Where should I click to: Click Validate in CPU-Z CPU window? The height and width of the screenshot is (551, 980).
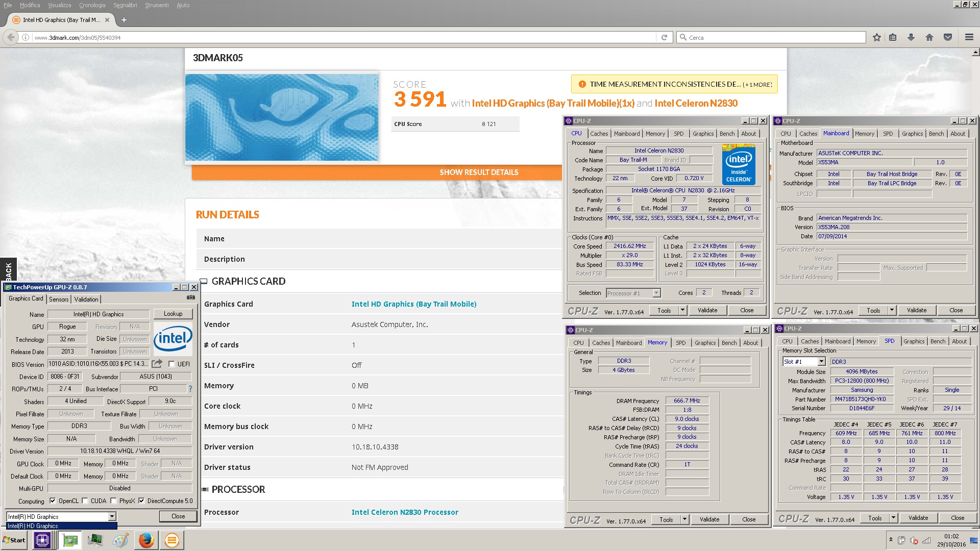pyautogui.click(x=707, y=310)
